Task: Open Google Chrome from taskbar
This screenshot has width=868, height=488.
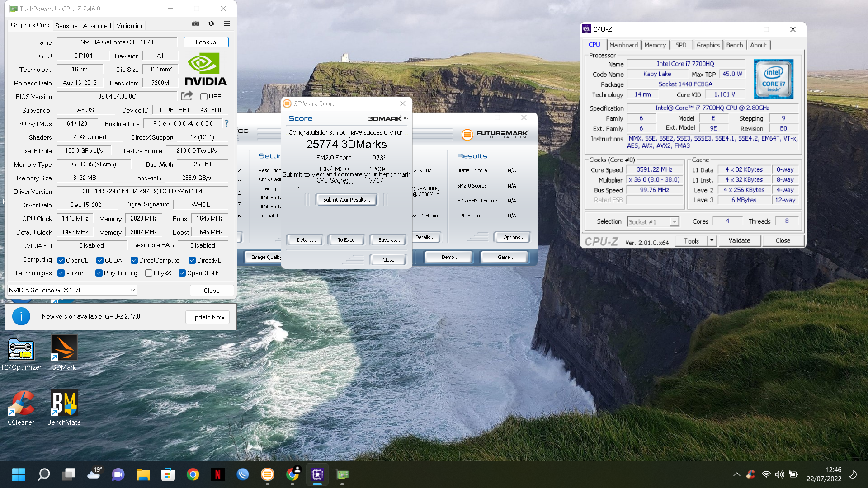Action: (x=193, y=474)
